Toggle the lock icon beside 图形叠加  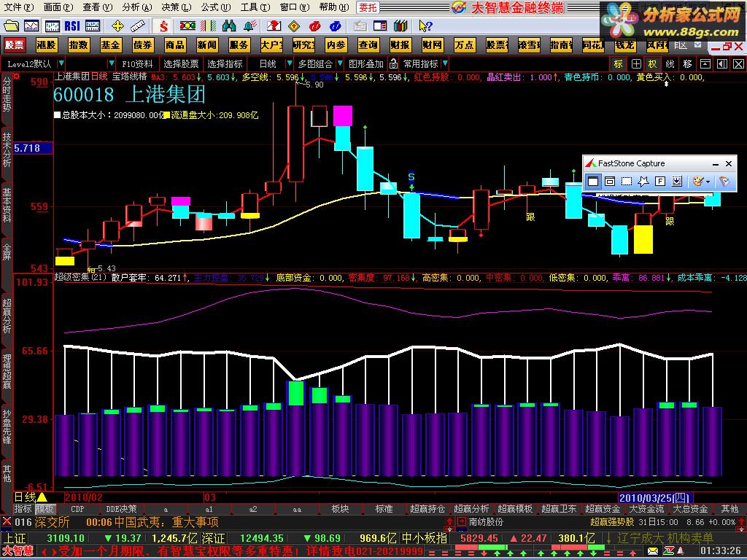393,64
